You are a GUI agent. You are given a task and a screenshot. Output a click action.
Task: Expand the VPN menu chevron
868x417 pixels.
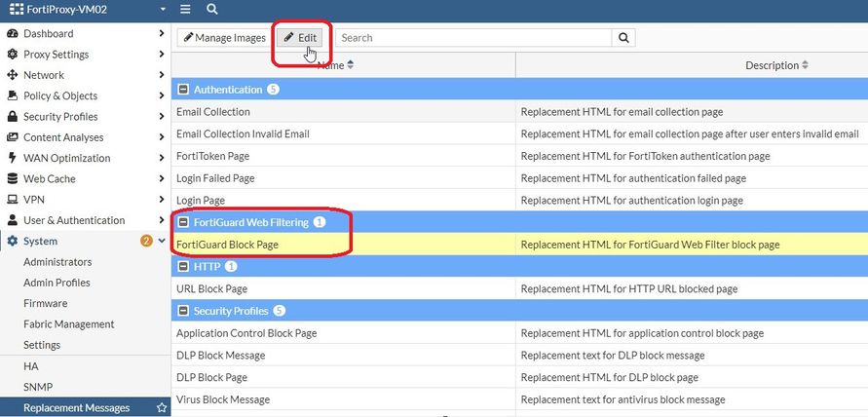[161, 199]
